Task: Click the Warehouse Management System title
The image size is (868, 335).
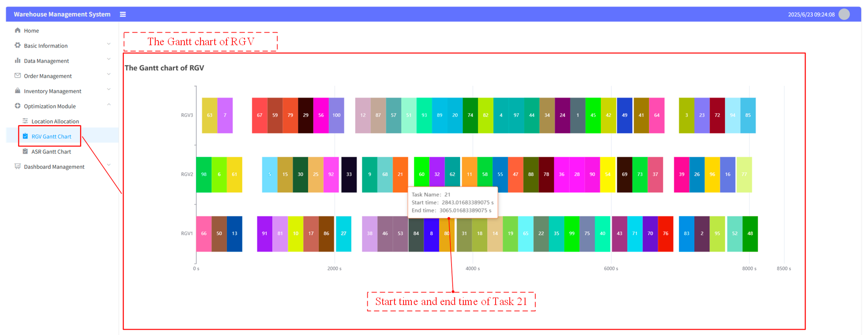Action: tap(62, 14)
